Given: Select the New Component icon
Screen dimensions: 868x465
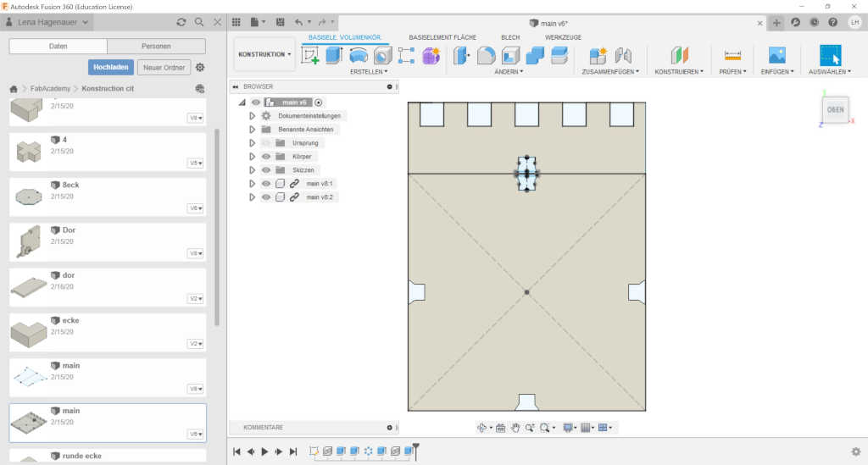Looking at the screenshot, I should pos(598,55).
